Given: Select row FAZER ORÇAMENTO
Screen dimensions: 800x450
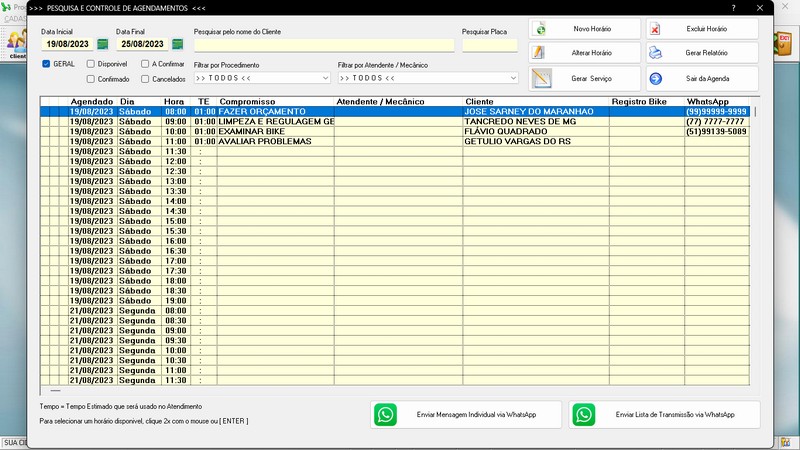Looking at the screenshot, I should (395, 111).
